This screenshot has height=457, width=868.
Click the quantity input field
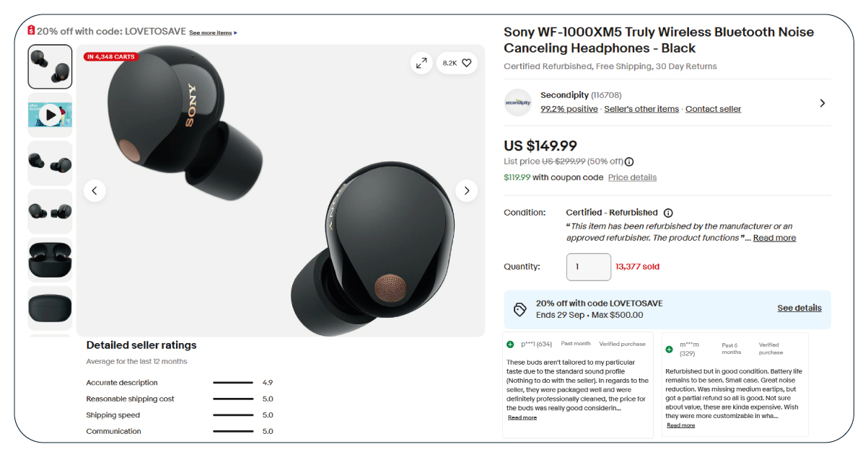pos(589,267)
